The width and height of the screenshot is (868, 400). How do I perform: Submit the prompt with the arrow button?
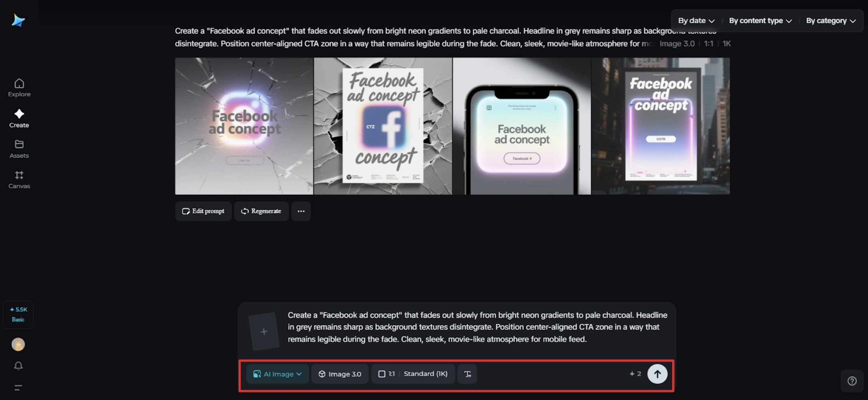tap(657, 374)
